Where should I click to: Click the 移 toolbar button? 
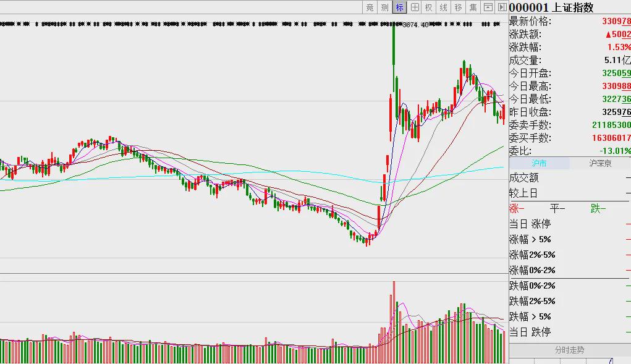tap(459, 7)
